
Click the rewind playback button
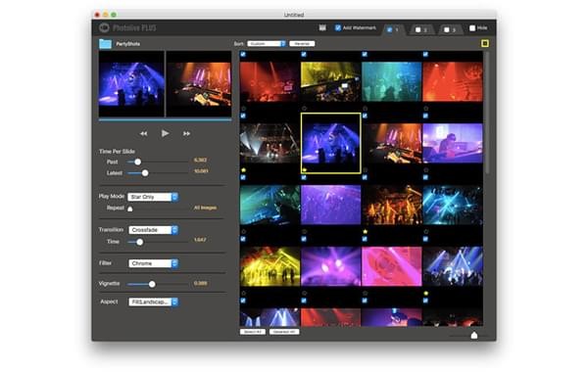[x=144, y=133]
